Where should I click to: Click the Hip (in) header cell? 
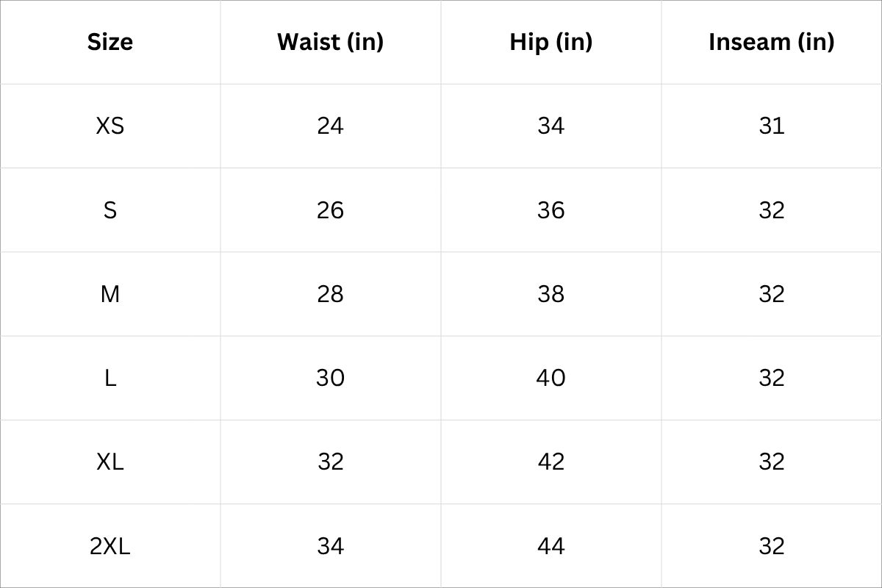pos(551,42)
